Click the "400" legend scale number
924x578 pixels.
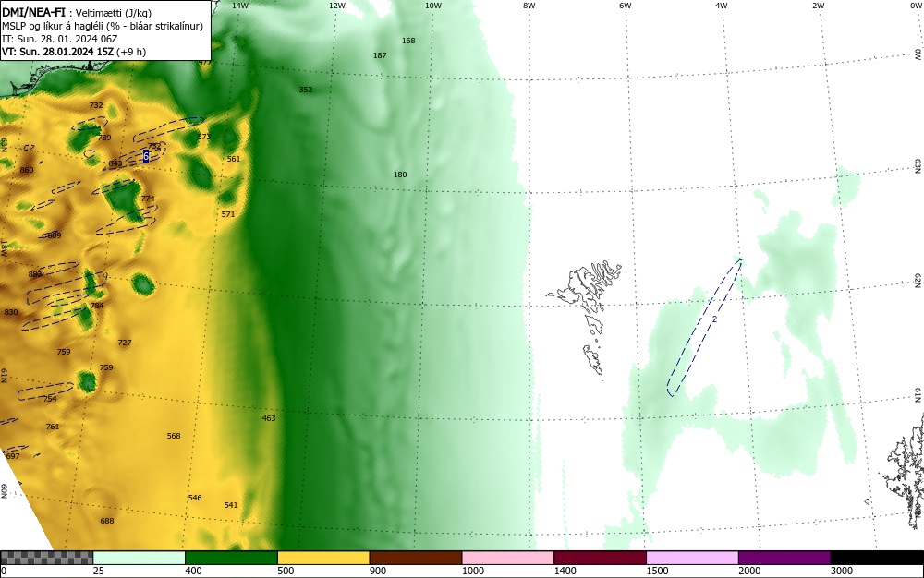193,571
